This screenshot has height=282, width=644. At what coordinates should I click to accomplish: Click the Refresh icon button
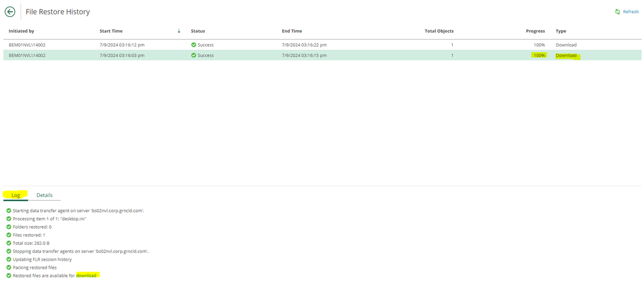click(x=618, y=12)
